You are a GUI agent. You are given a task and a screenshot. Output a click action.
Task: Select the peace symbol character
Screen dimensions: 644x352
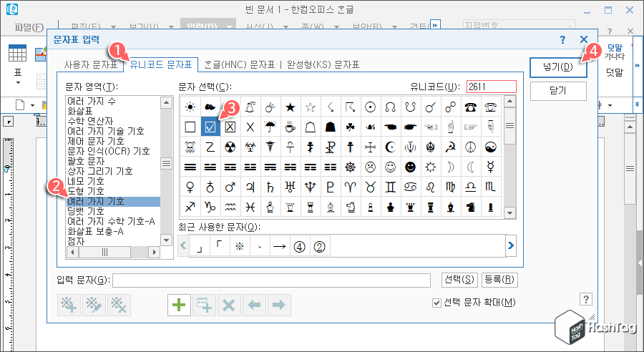click(x=471, y=147)
